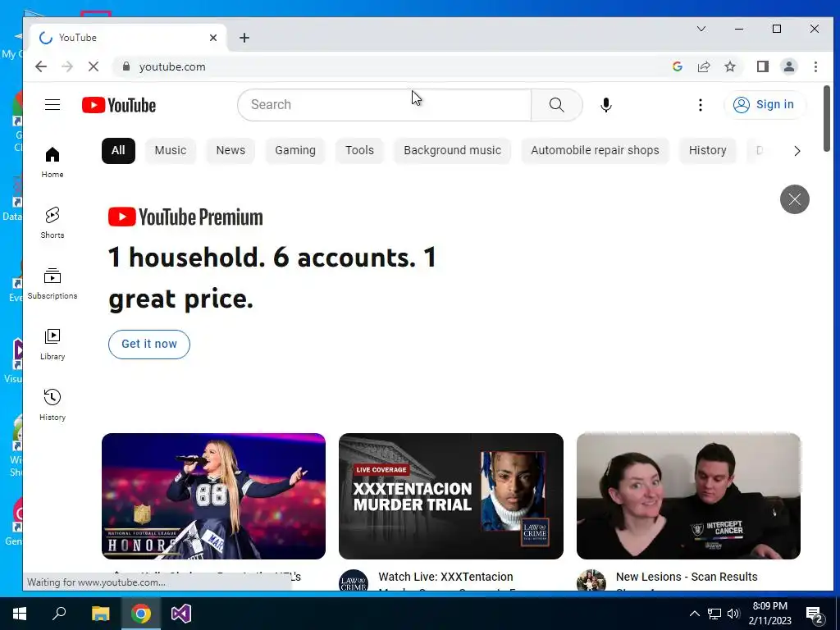Open NFL Honors video thumbnail
This screenshot has height=630, width=840.
pos(214,496)
